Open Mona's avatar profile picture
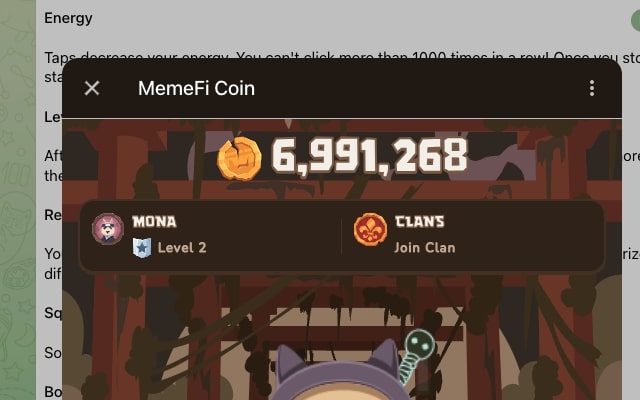This screenshot has height=400, width=640. pos(108,229)
